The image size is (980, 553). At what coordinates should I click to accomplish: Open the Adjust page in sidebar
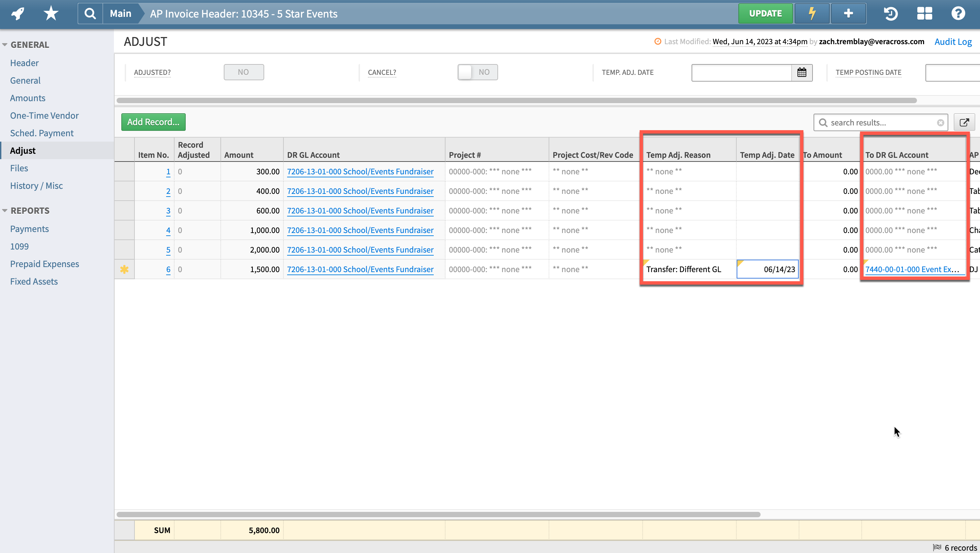tap(23, 150)
